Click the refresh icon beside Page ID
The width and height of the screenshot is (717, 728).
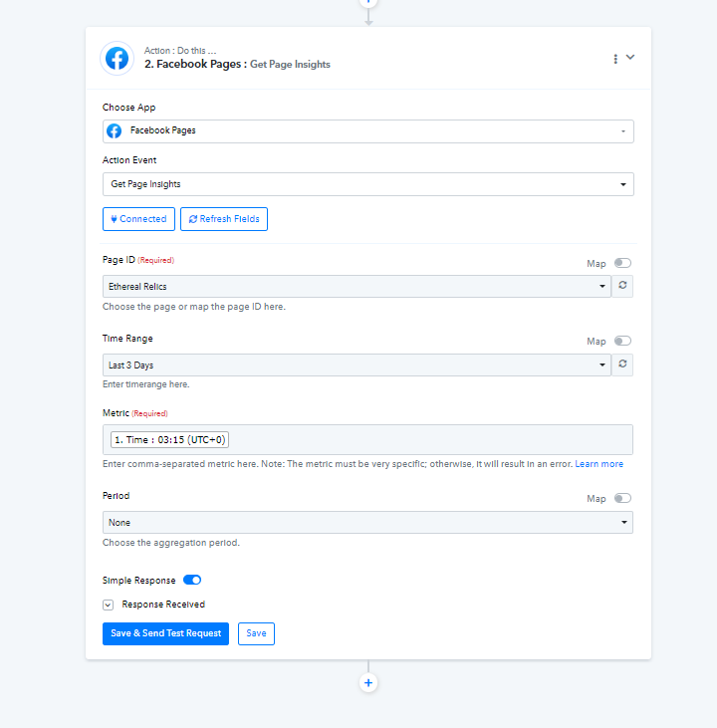tap(622, 286)
